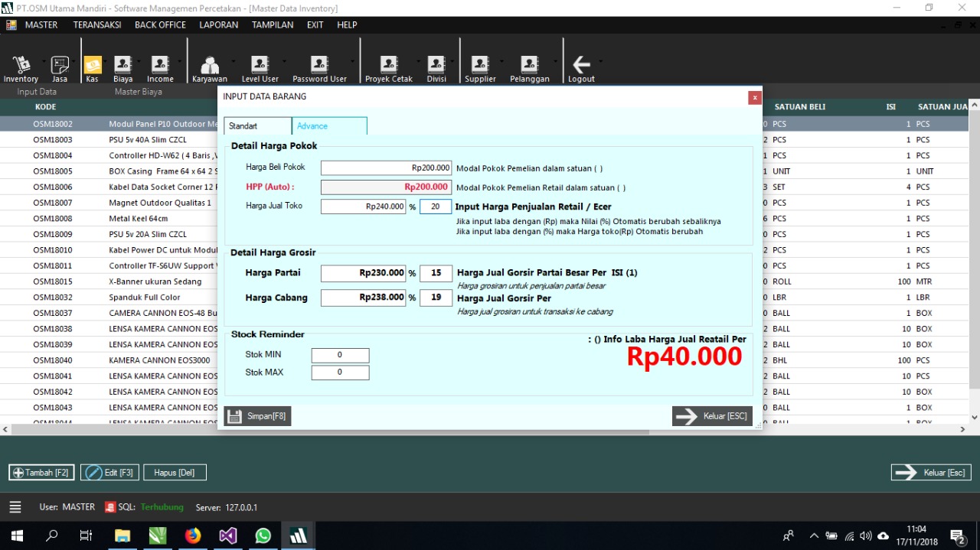This screenshot has width=980, height=550.
Task: Open the notification center icon
Action: tap(958, 536)
